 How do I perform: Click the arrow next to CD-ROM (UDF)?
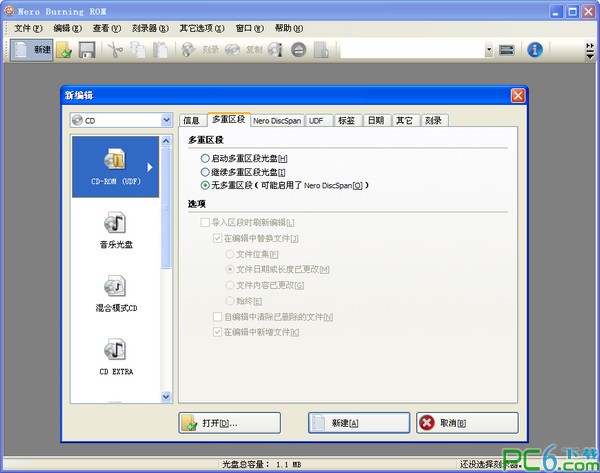click(150, 167)
